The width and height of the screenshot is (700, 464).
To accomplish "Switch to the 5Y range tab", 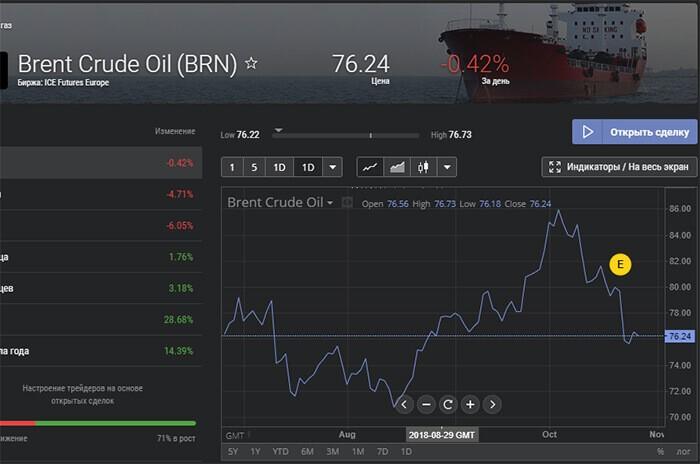I will point(233,452).
